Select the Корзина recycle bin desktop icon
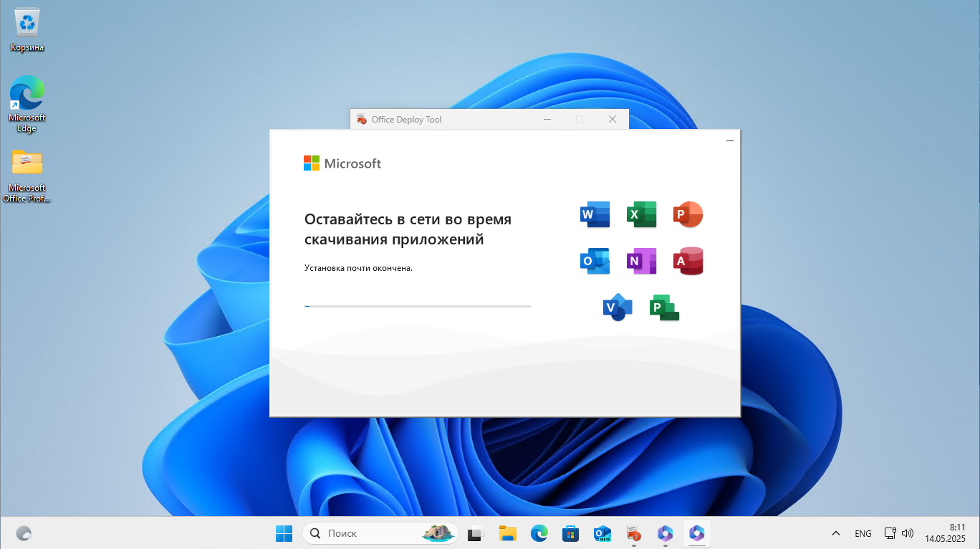980x549 pixels. tap(27, 30)
